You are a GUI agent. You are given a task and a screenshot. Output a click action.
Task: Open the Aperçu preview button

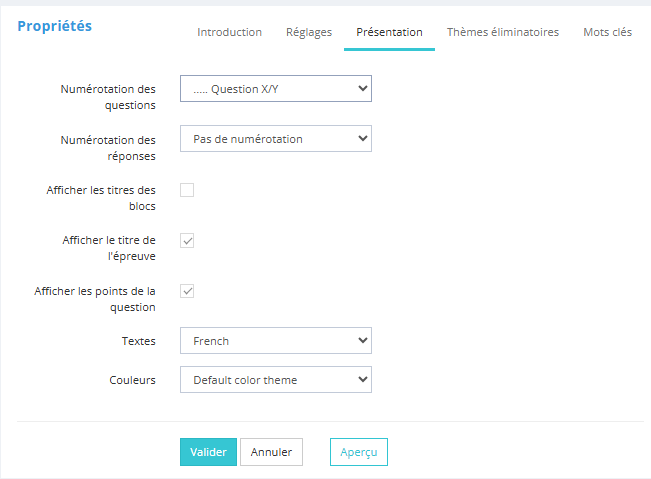coord(358,452)
